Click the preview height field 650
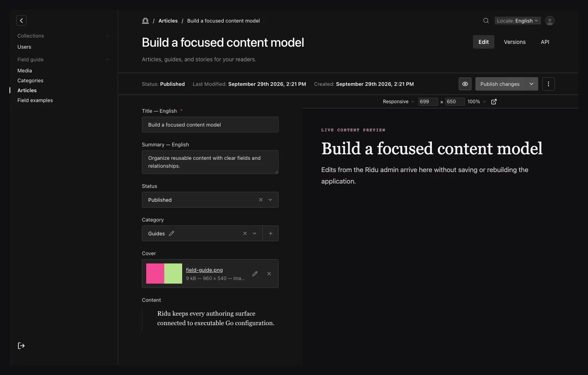588x375 pixels. pyautogui.click(x=455, y=102)
